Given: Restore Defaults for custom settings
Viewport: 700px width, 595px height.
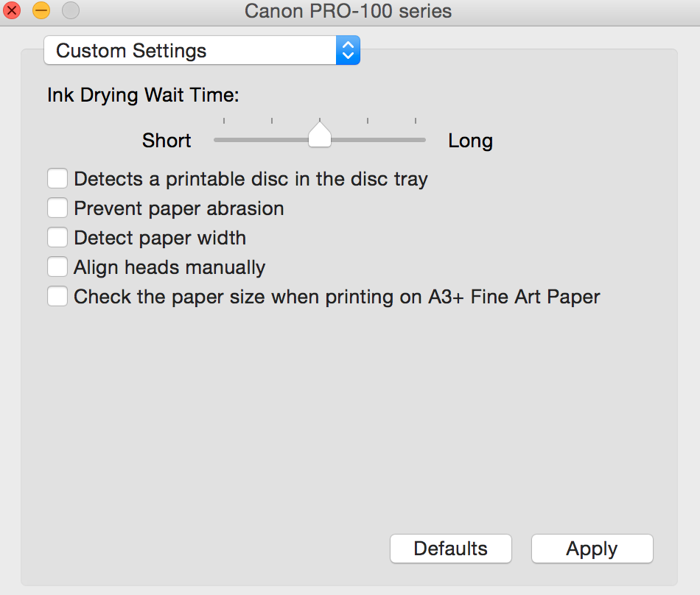Looking at the screenshot, I should (x=450, y=549).
